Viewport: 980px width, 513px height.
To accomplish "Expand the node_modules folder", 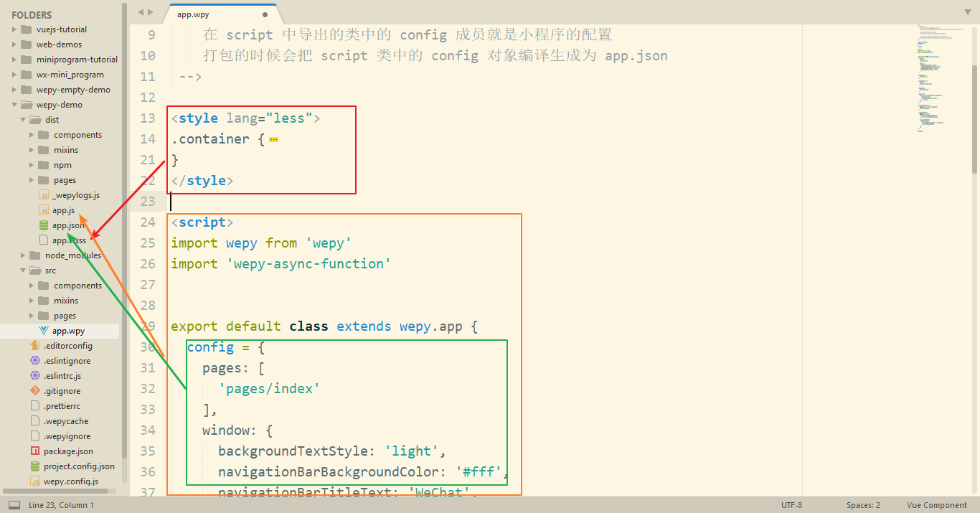I will (23, 255).
